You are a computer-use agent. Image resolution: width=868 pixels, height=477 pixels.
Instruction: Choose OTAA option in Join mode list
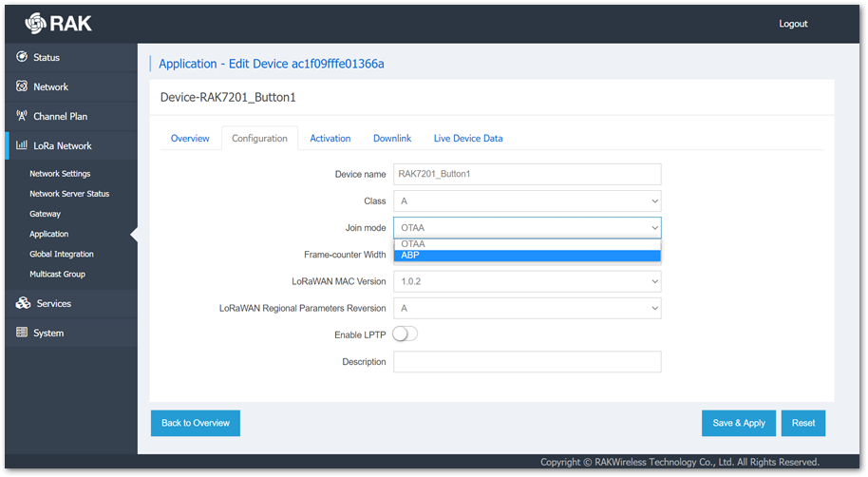tap(527, 244)
